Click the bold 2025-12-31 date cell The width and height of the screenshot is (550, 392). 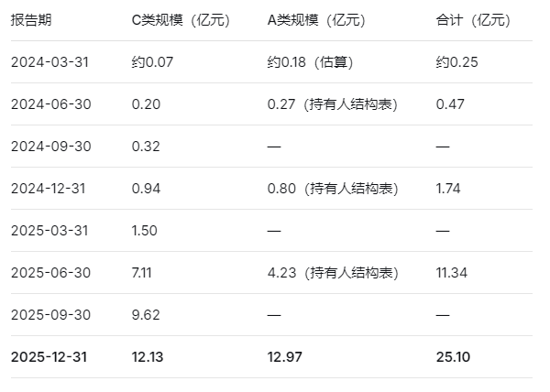pos(49,357)
